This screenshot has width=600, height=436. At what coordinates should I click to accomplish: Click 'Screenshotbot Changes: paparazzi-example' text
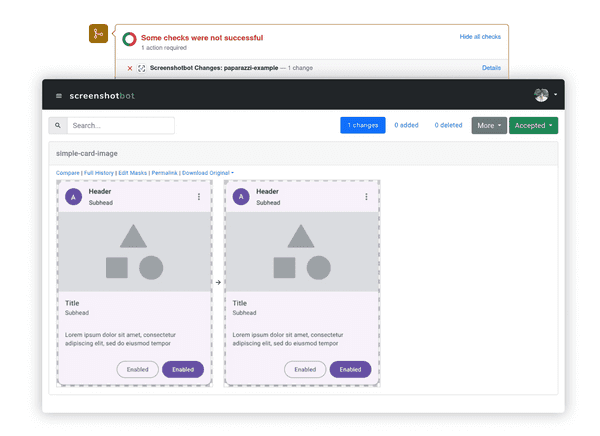(214, 68)
